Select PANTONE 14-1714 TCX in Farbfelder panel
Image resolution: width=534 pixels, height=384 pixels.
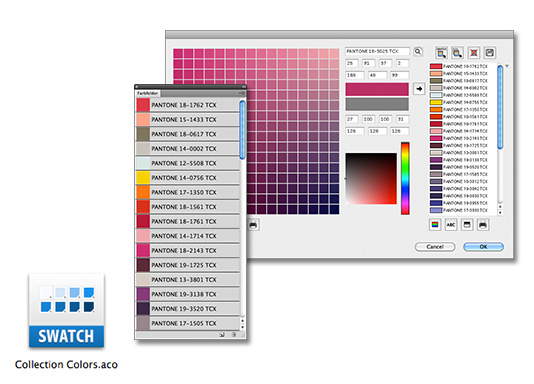click(188, 236)
